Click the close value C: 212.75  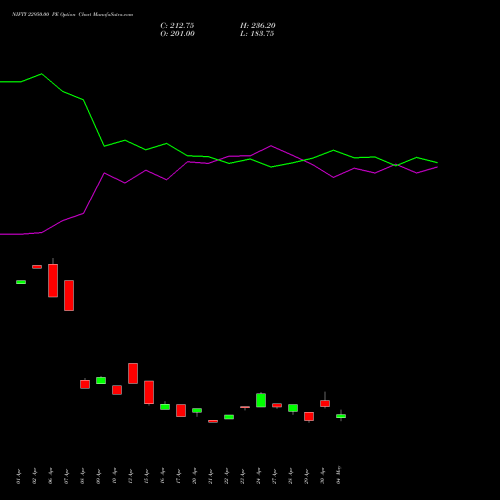pos(177,26)
